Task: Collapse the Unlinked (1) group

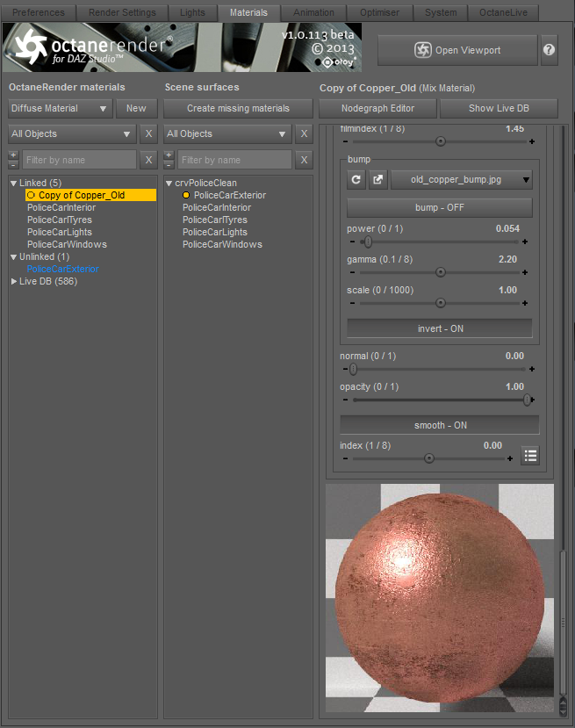Action: coord(13,257)
